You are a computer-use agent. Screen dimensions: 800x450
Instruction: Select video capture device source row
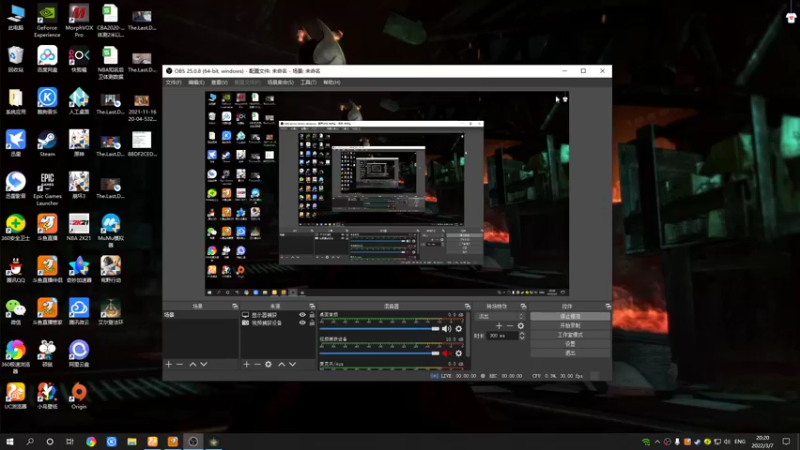tap(278, 323)
